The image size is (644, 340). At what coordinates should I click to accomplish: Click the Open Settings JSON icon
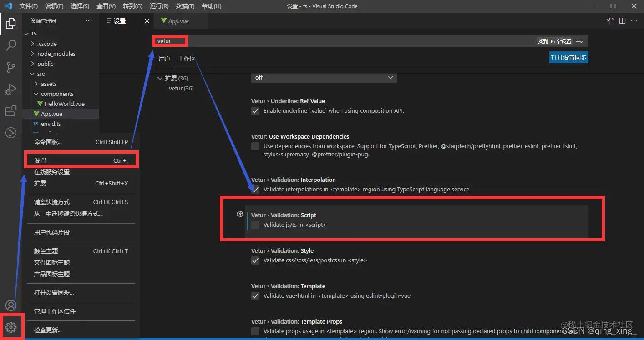click(x=611, y=21)
